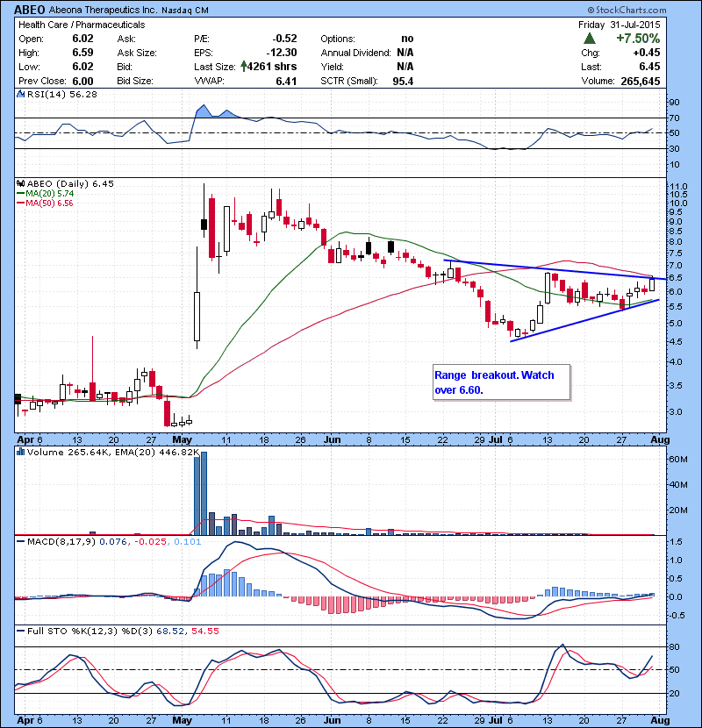
Task: Click the green up arrow beside 4261 shrs
Action: [x=243, y=67]
